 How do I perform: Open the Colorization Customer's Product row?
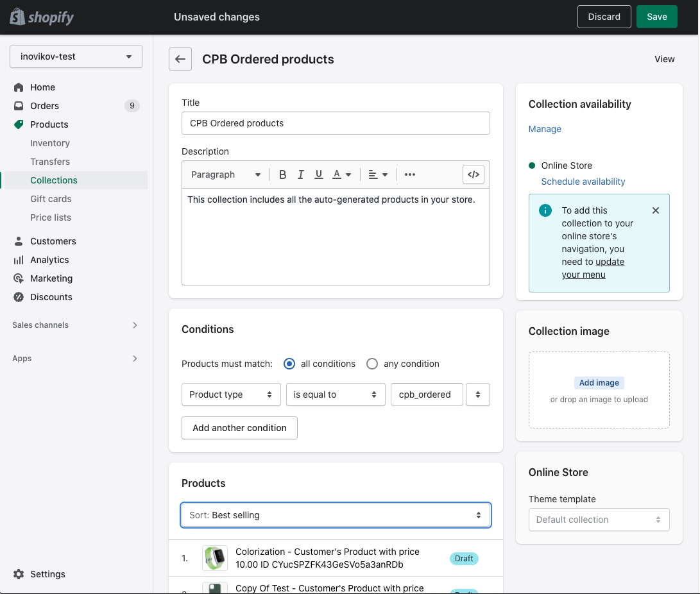pos(336,558)
